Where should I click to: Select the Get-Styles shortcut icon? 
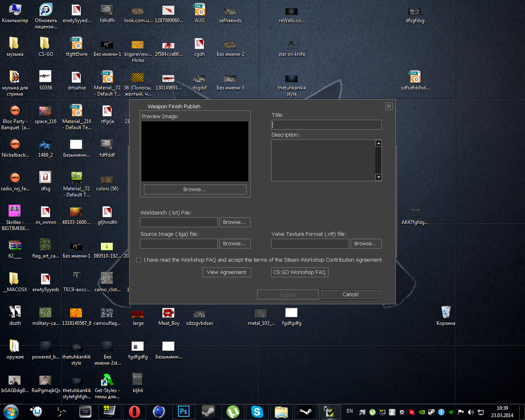[107, 386]
